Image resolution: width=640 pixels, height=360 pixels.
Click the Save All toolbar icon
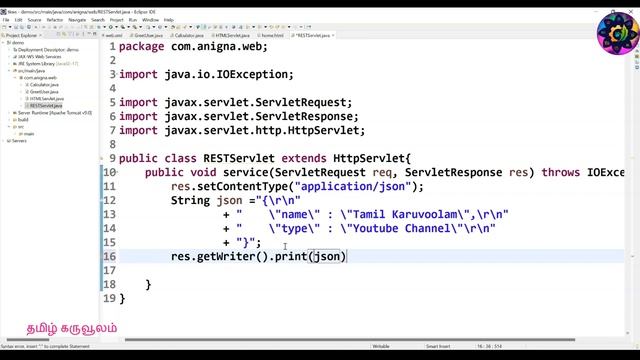point(22,27)
